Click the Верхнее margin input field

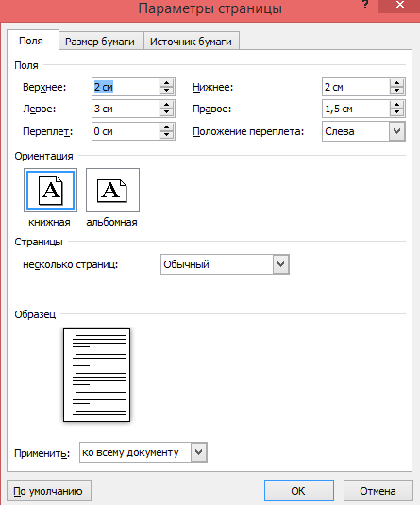coord(126,87)
